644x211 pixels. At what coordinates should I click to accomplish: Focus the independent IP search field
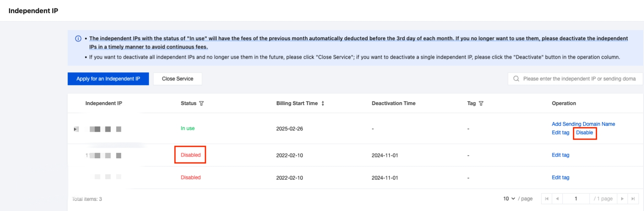579,79
